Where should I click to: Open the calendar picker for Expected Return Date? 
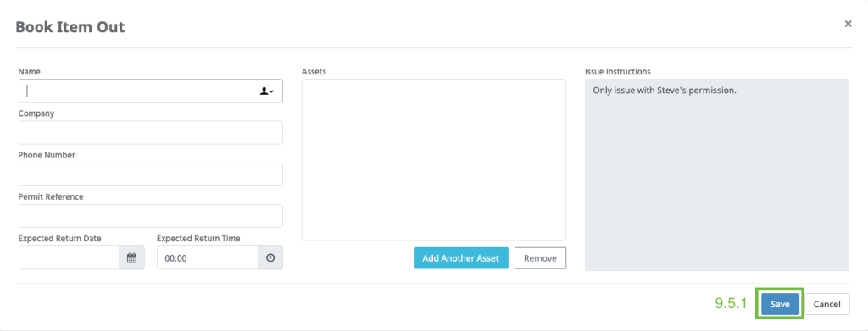[x=131, y=257]
